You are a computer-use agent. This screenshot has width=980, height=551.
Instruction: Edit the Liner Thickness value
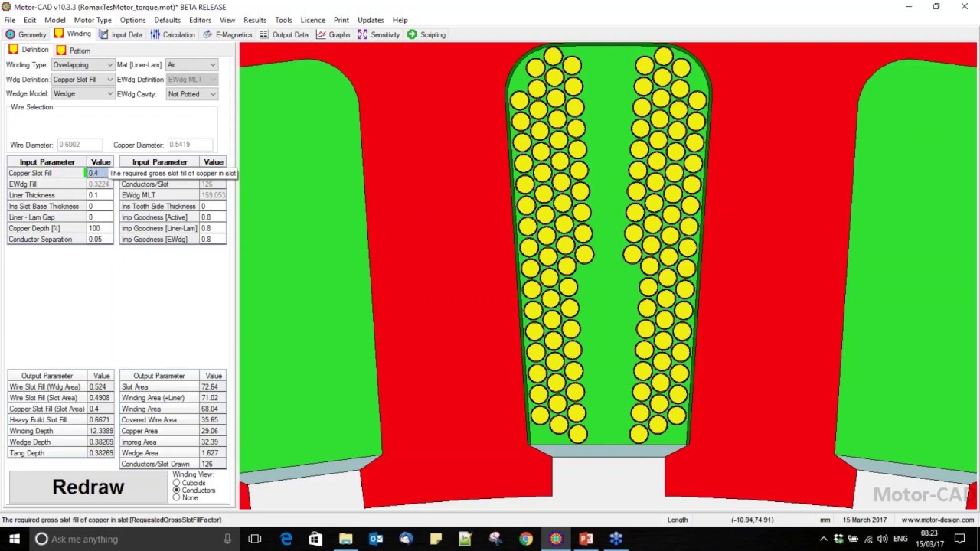pos(100,195)
